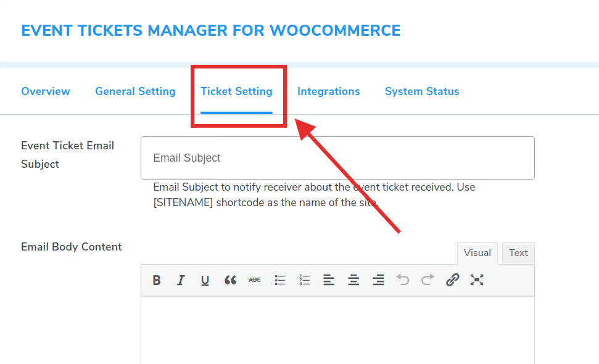
Task: Undo the last edit
Action: tap(403, 280)
